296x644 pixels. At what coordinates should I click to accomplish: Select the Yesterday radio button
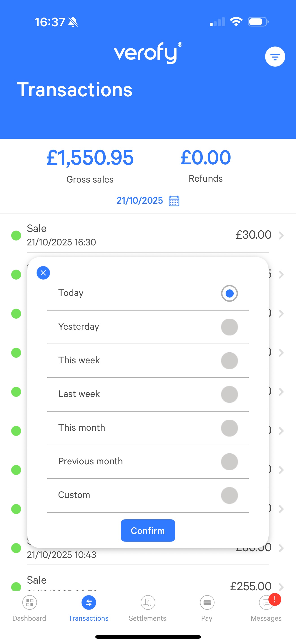(x=229, y=327)
